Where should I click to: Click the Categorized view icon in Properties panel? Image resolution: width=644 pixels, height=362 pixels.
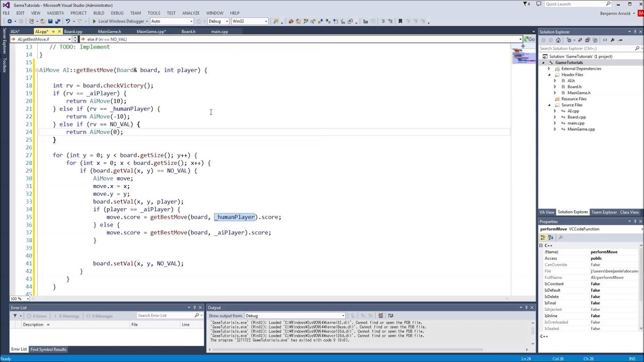click(543, 237)
